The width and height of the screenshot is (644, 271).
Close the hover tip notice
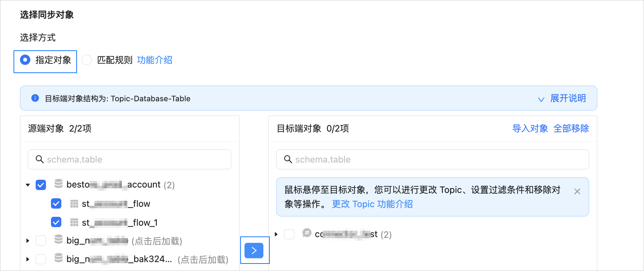click(577, 191)
